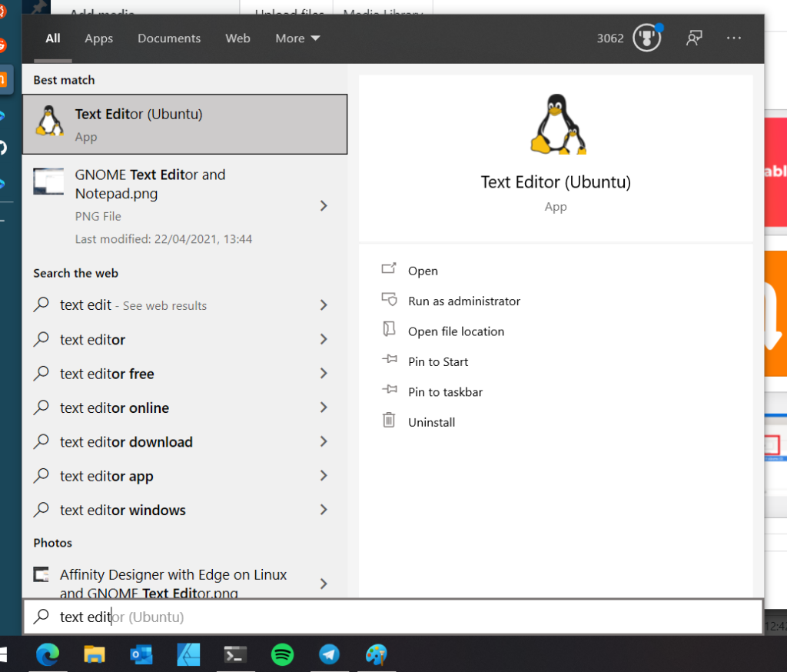Click the Open action icon
This screenshot has height=672, width=787.
[389, 268]
